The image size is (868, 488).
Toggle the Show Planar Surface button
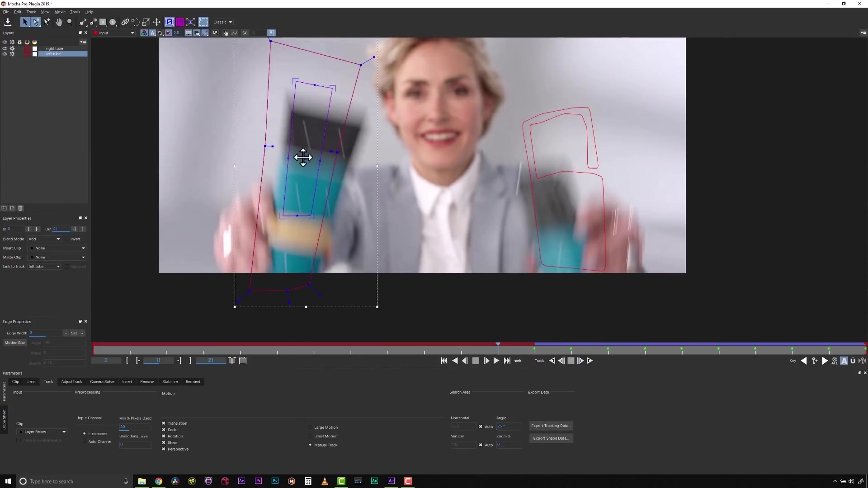coord(169,22)
